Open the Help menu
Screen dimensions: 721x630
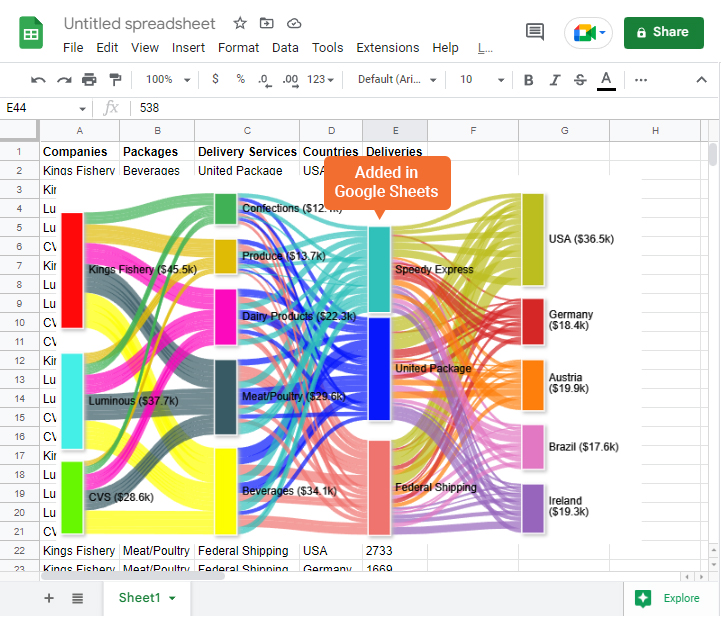(445, 48)
